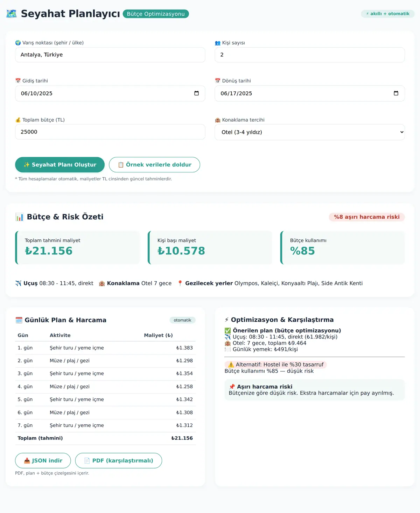Click the 3. gün cost ₺1.354
Image resolution: width=420 pixels, height=513 pixels.
pos(184,374)
